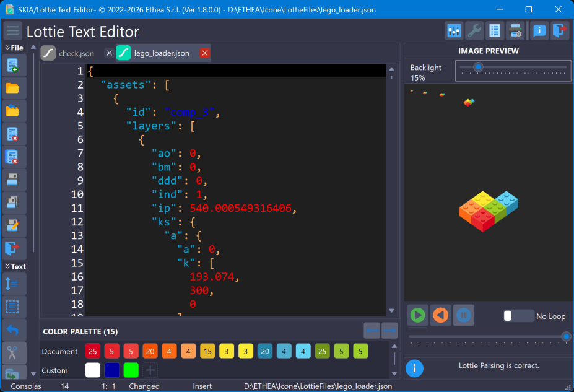
Task: Click the sidebar scroll-down arrow
Action: tap(33, 373)
